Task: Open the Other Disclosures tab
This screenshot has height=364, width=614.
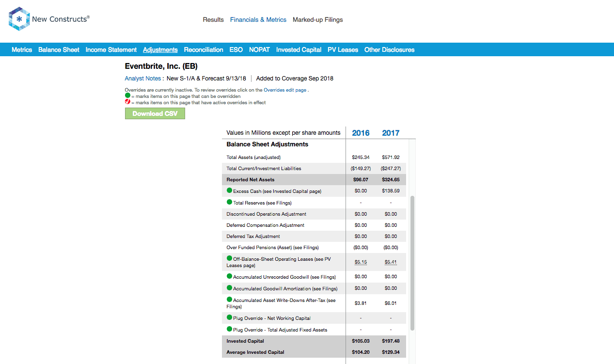Action: tap(390, 49)
